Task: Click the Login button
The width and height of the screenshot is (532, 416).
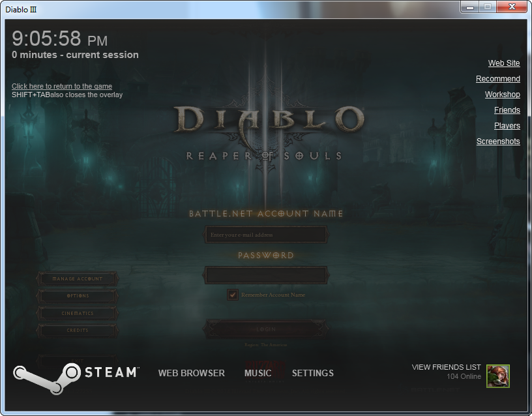Action: (266, 329)
